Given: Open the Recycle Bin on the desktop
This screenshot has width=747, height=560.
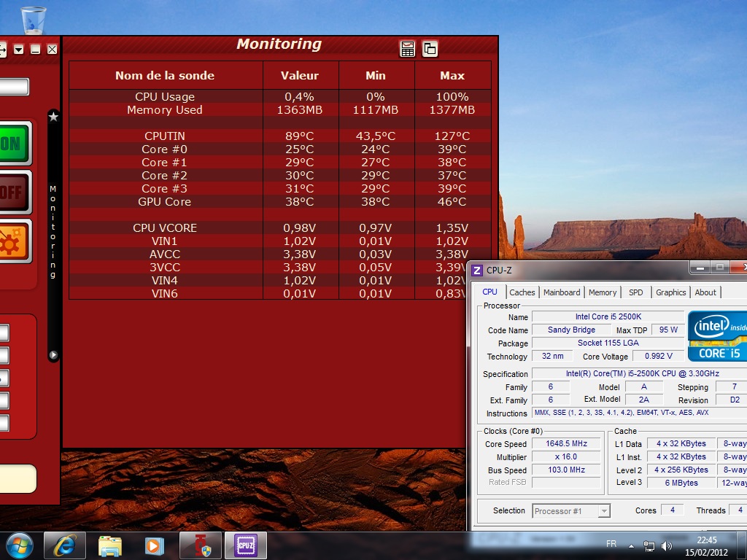Looking at the screenshot, I should point(34,20).
